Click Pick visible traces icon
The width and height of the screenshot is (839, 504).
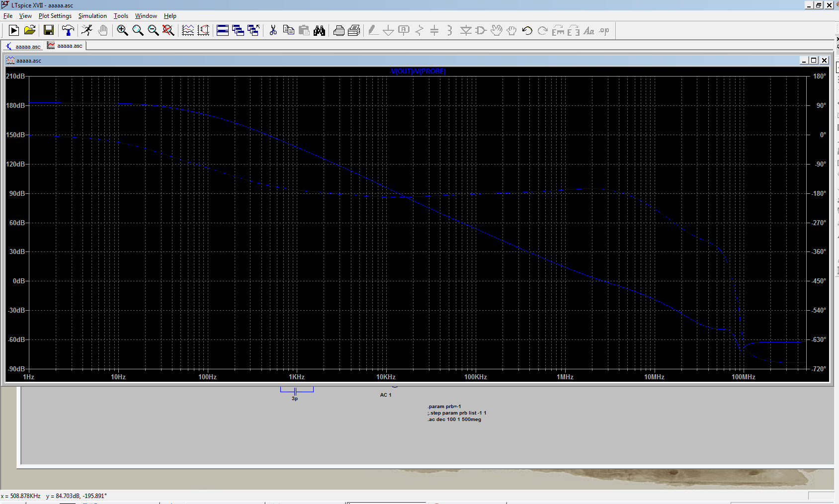188,31
